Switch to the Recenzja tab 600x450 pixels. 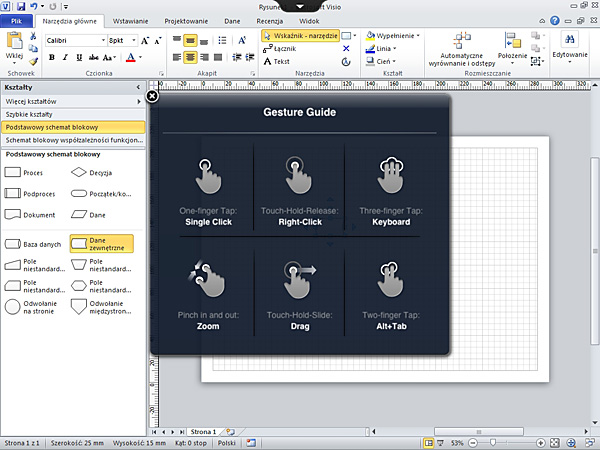270,21
